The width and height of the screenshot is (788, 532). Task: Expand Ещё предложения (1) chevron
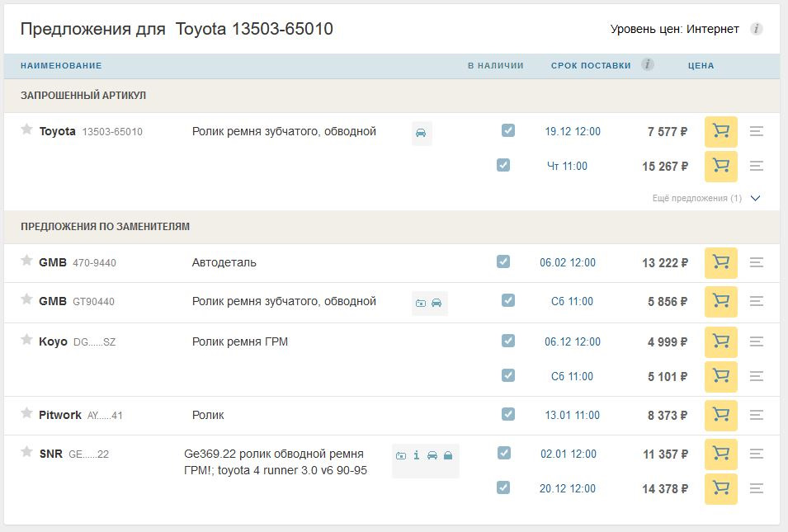click(x=756, y=198)
